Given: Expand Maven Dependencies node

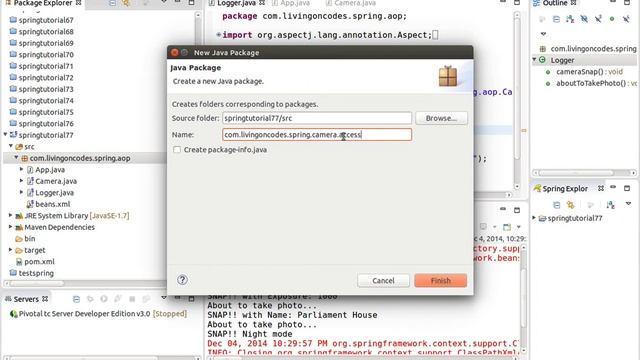Looking at the screenshot, I should click(x=11, y=227).
